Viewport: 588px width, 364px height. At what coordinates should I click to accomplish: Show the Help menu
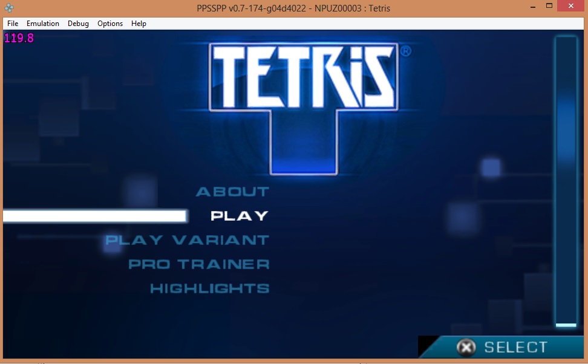click(x=139, y=24)
